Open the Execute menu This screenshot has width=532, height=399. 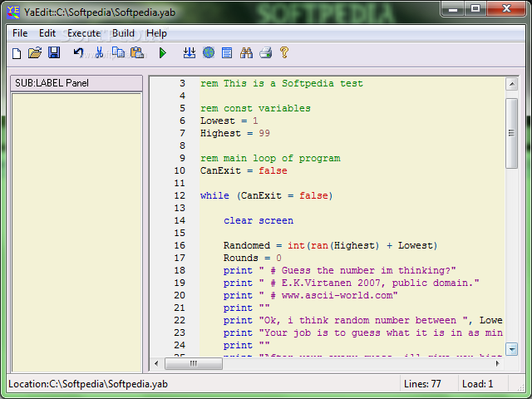pos(84,33)
